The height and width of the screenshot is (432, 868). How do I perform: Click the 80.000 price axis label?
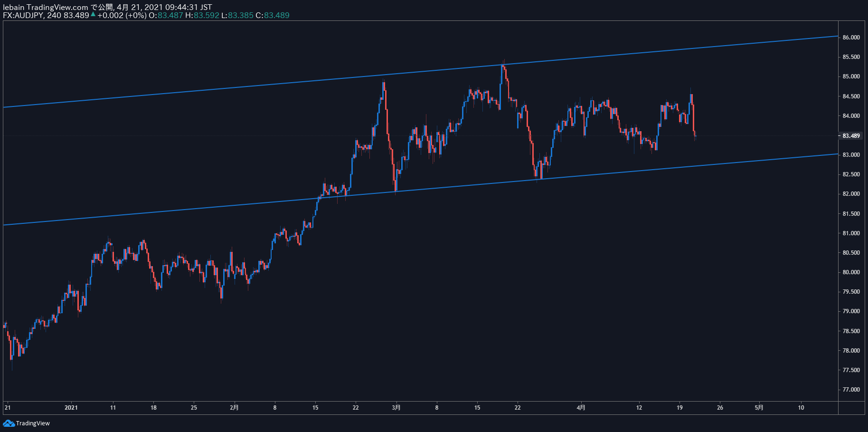tap(851, 272)
